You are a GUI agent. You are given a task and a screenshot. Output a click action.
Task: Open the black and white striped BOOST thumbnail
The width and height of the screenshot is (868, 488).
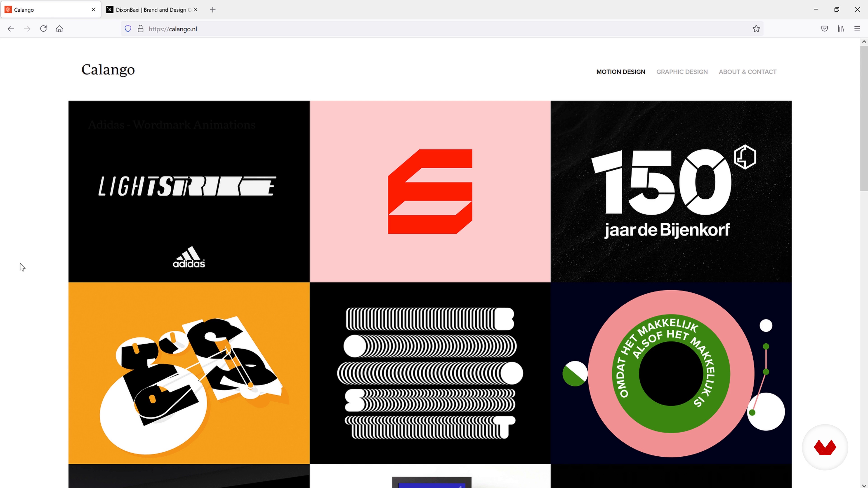(x=430, y=373)
